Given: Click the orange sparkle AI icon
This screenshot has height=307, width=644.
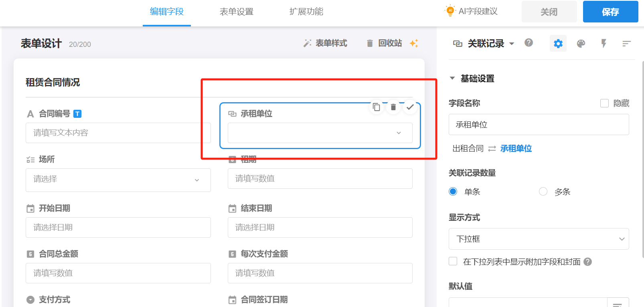Looking at the screenshot, I should pyautogui.click(x=414, y=43).
